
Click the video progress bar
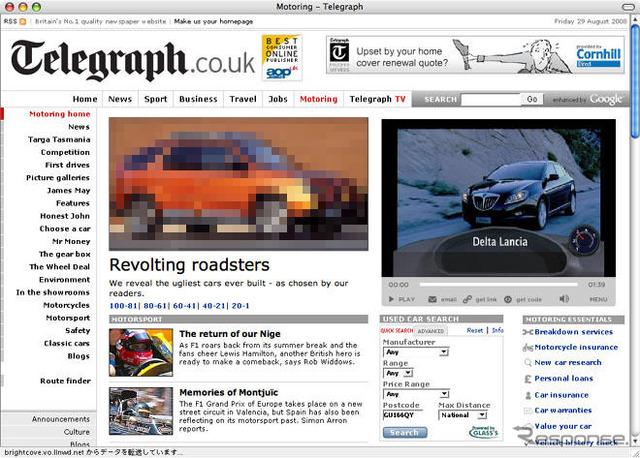499,285
